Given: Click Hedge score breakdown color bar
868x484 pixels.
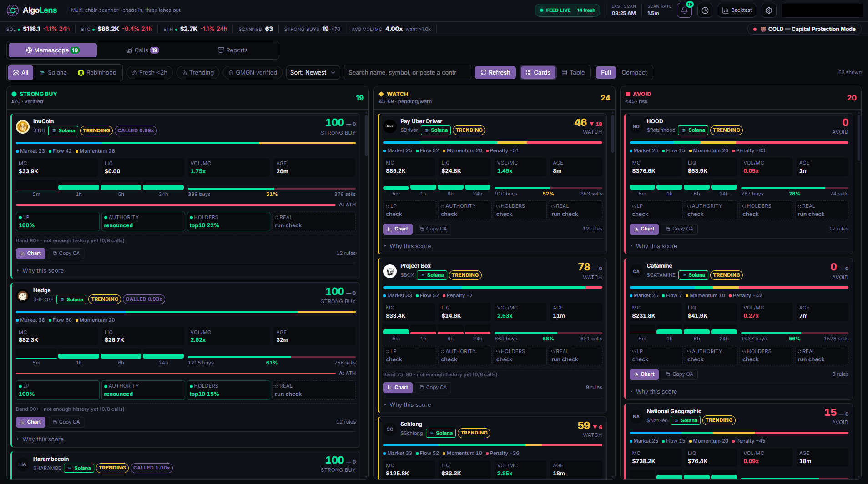Looking at the screenshot, I should point(186,312).
